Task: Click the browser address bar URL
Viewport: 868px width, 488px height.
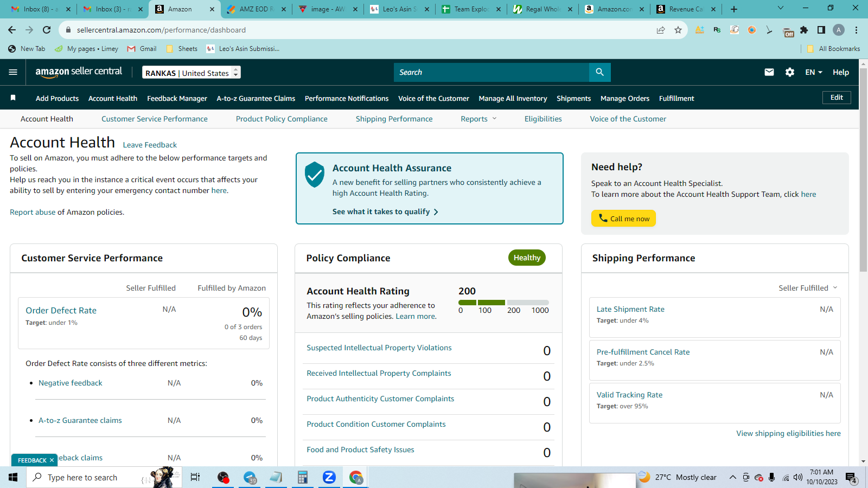Action: pos(161,30)
